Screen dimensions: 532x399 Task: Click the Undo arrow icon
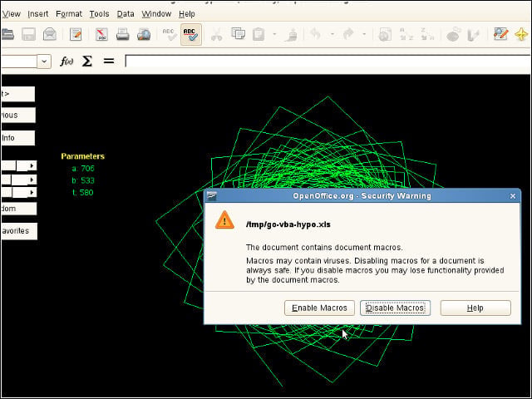click(x=316, y=34)
